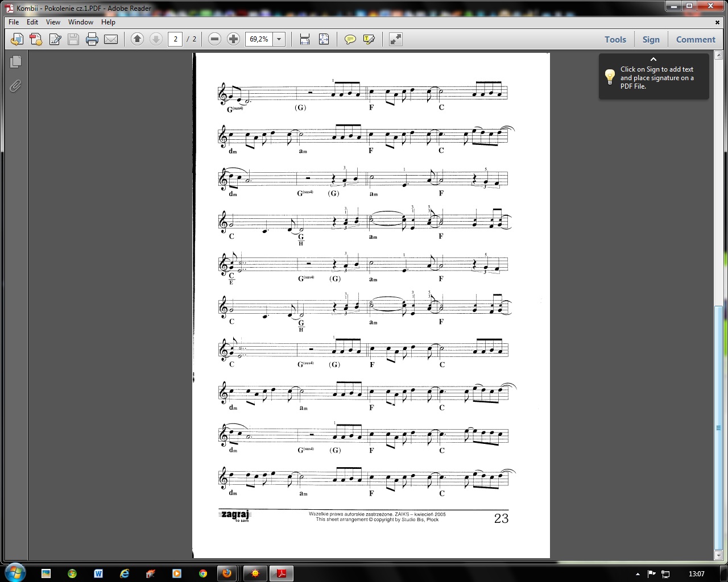Screen dimensions: 728x582
Task: Open the picture viewer taskbar icon
Action: (45, 573)
